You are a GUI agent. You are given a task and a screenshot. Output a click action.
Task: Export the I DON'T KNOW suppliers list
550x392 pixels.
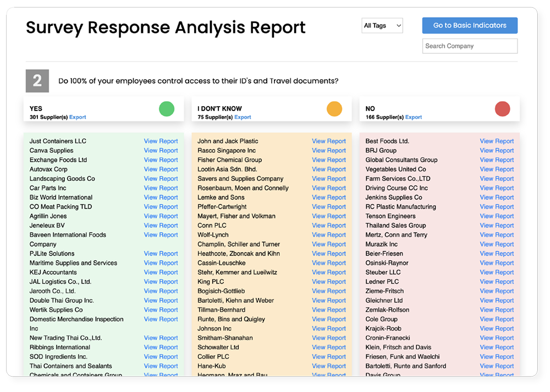(243, 117)
